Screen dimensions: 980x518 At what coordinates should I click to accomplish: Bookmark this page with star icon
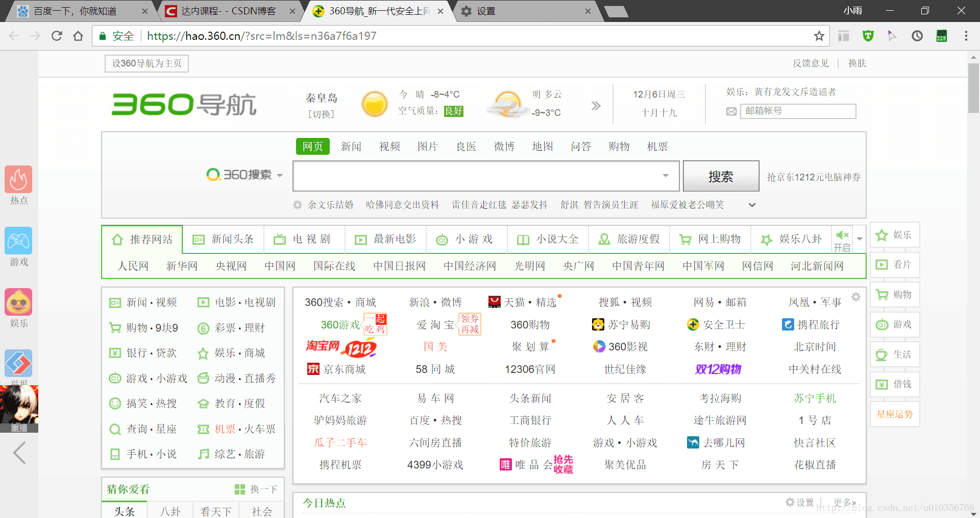tap(819, 36)
